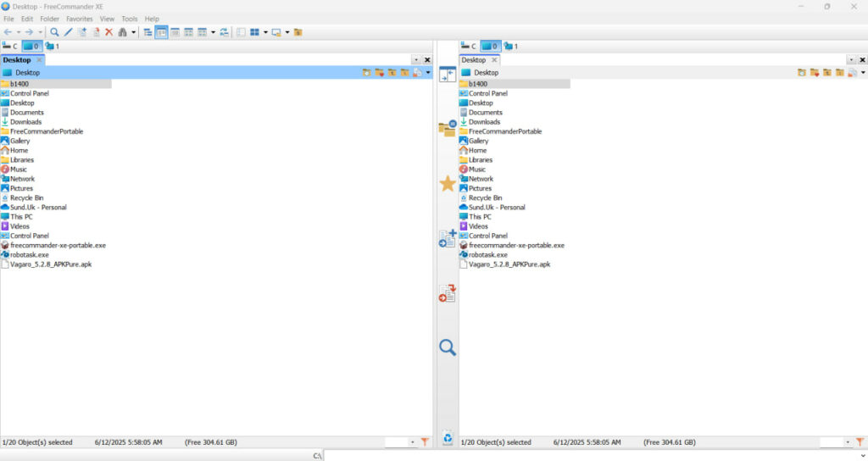Open left status bar filter dropdown arrow
Image resolution: width=868 pixels, height=461 pixels.
click(x=413, y=442)
